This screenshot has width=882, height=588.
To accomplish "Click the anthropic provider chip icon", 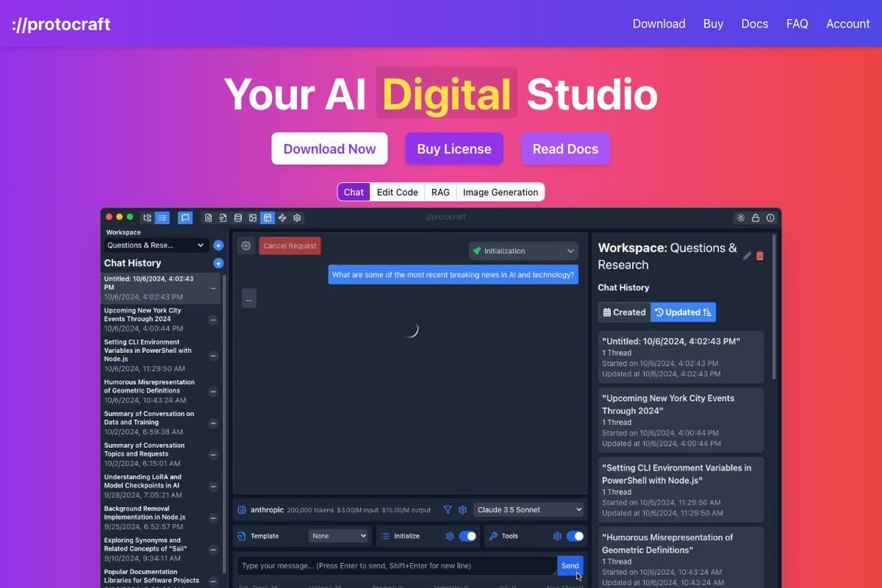I will coord(242,510).
